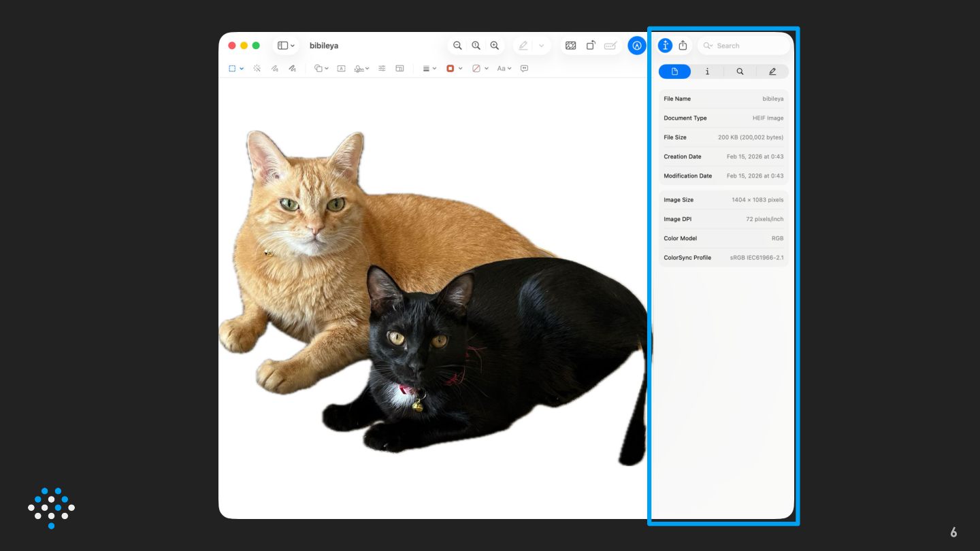980x551 pixels.
Task: Toggle the Markup toolbar button
Action: point(636,46)
